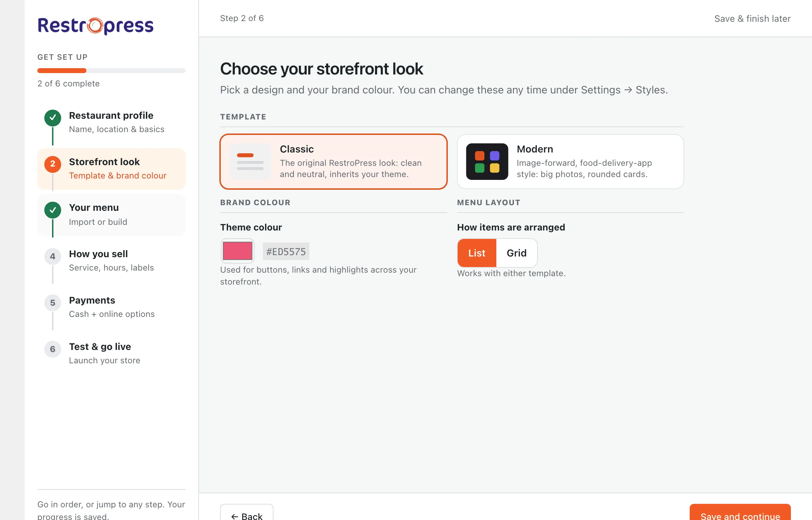Jump to the Your menu step
Screen dimensions: 812x520
click(111, 215)
